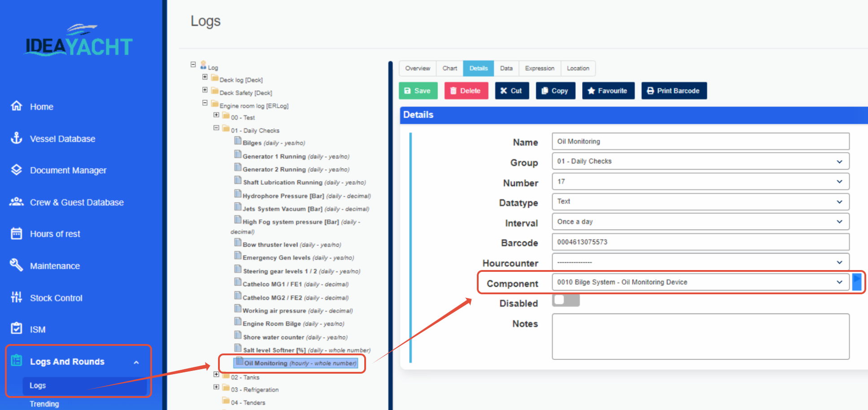Collapse the 01 - Daily Checks folder

pos(217,128)
